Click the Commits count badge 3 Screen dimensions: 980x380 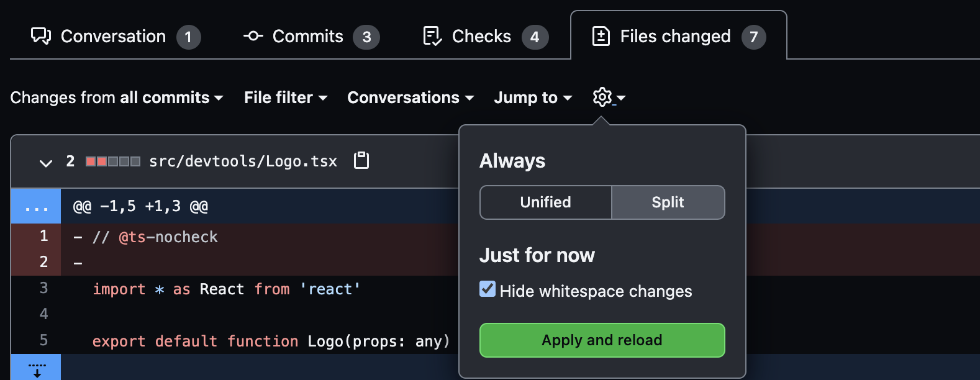[366, 37]
